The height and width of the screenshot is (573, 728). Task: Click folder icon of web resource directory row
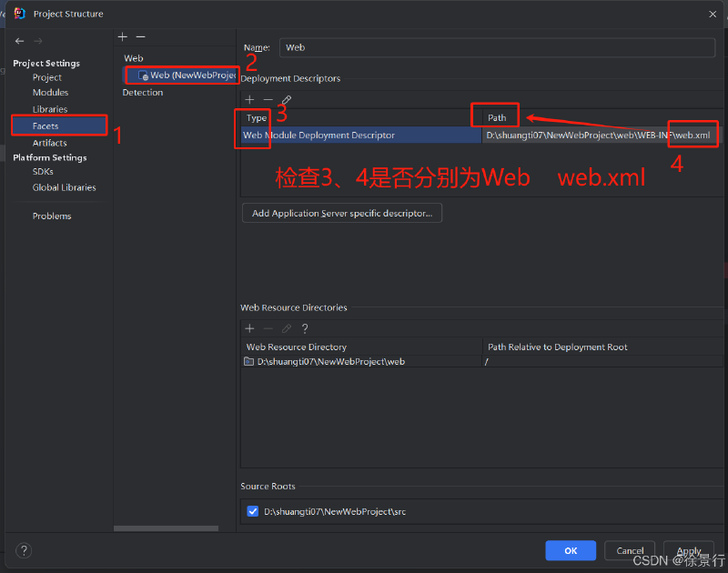coord(248,361)
